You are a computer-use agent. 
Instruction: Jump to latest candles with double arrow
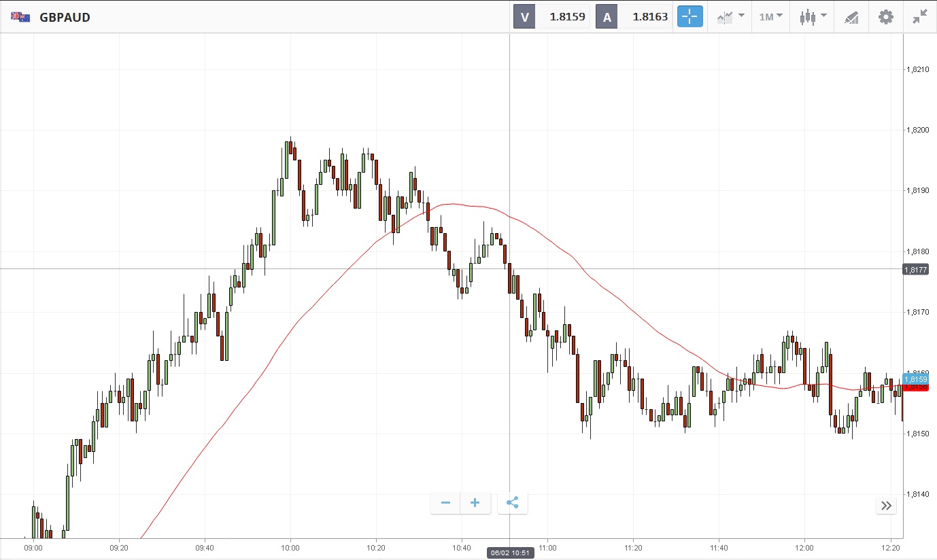click(x=886, y=505)
